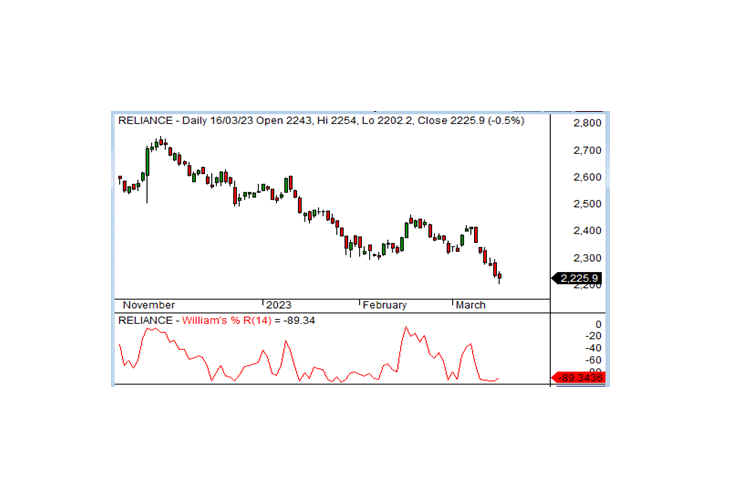Click the Close 2225.9 (-0.5%) text in the header

point(471,120)
